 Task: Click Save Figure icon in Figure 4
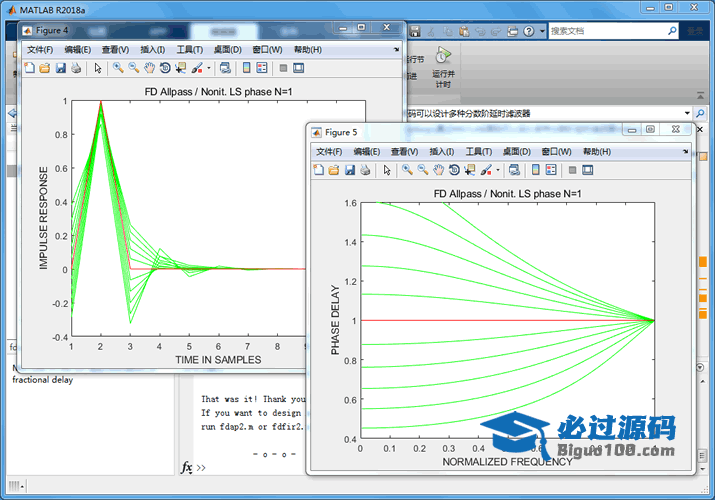click(61, 68)
